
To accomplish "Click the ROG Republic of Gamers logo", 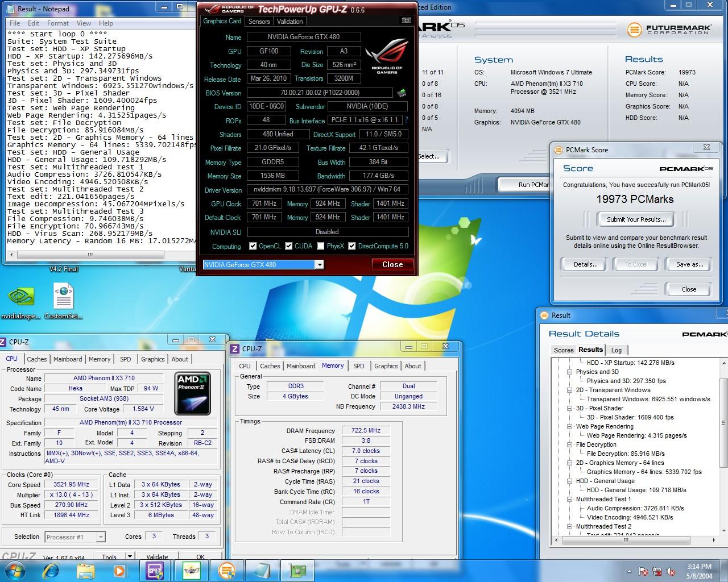I will [387, 56].
